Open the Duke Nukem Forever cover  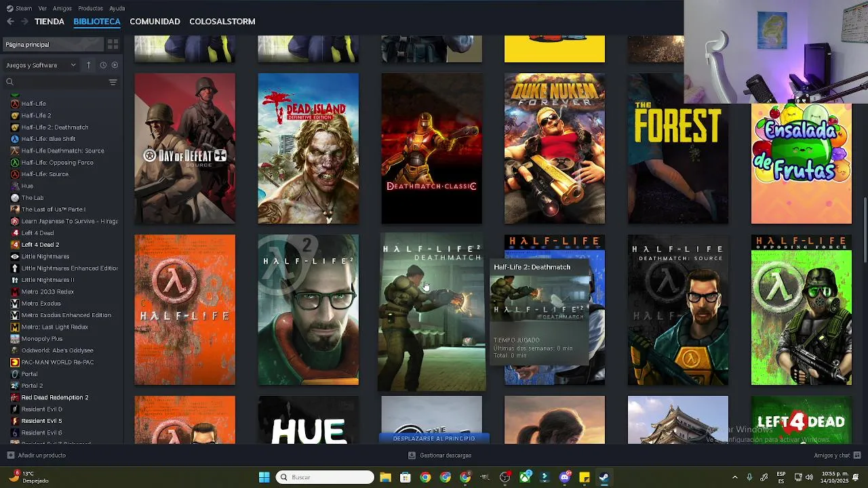(555, 148)
